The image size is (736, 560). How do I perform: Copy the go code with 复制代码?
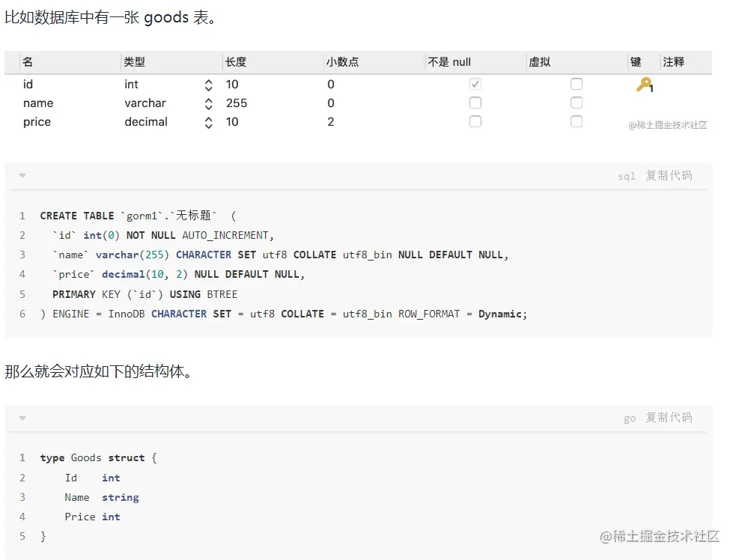pyautogui.click(x=669, y=417)
